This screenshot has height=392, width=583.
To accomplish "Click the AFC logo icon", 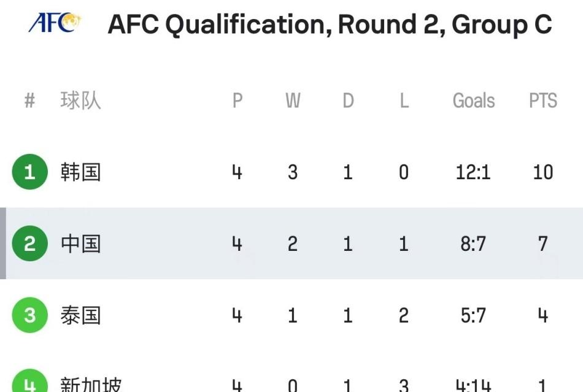I will pyautogui.click(x=55, y=23).
